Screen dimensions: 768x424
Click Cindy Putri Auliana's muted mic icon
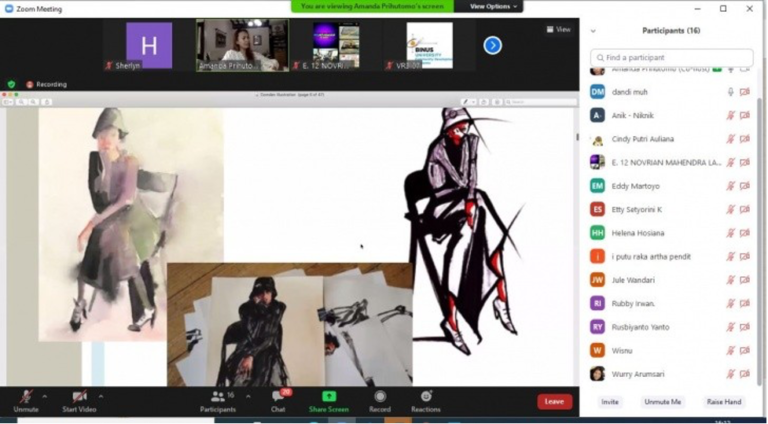[x=730, y=139]
